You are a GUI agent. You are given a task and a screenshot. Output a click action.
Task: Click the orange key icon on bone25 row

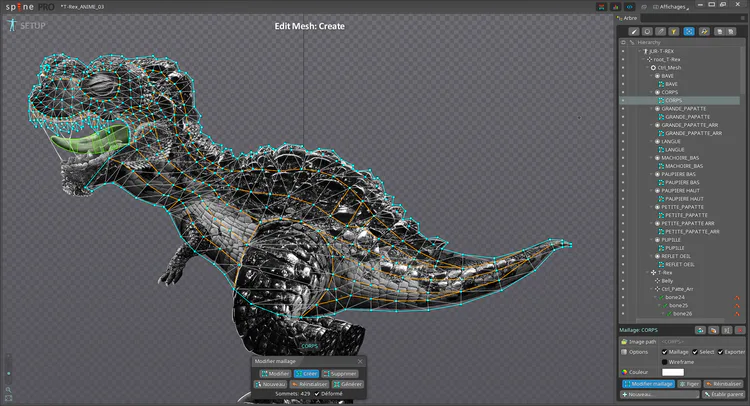pos(737,306)
